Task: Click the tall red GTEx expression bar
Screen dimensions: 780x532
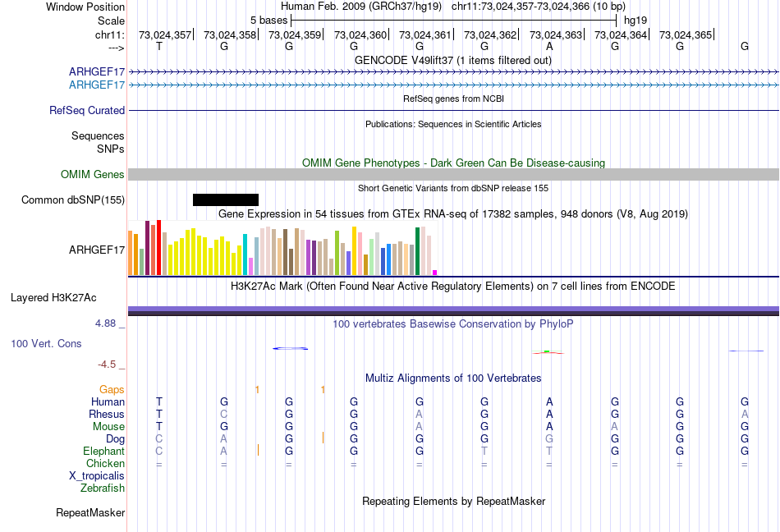Action: pyautogui.click(x=158, y=248)
